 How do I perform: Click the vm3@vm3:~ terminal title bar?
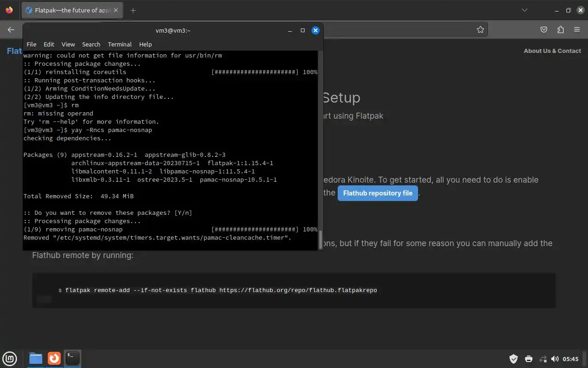click(173, 30)
